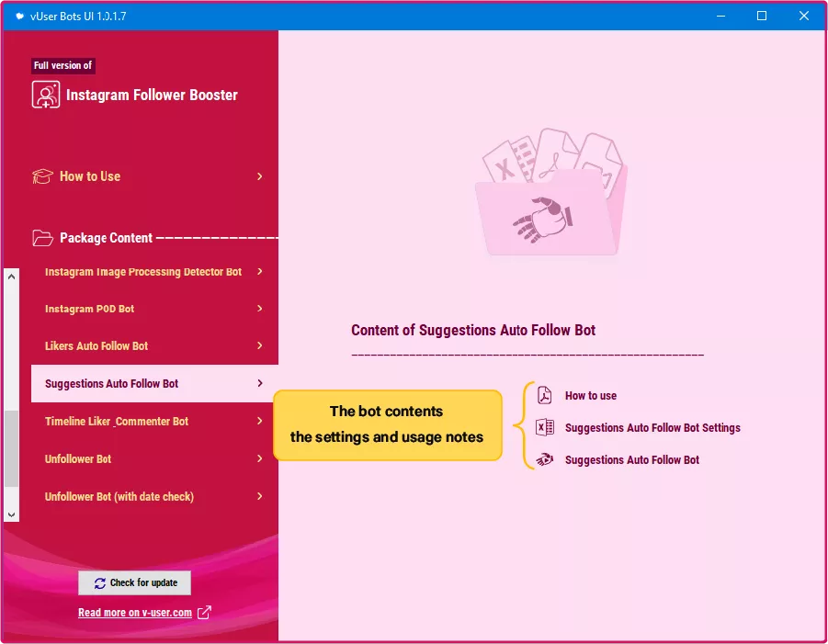Screen dimensions: 828x644
Task: Click the Package Content folder icon
Action: (x=42, y=238)
